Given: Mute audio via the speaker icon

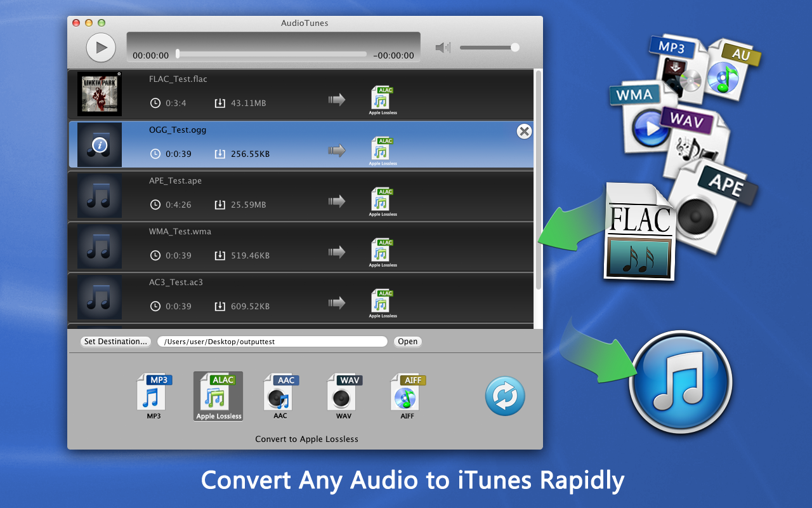Looking at the screenshot, I should pyautogui.click(x=442, y=48).
